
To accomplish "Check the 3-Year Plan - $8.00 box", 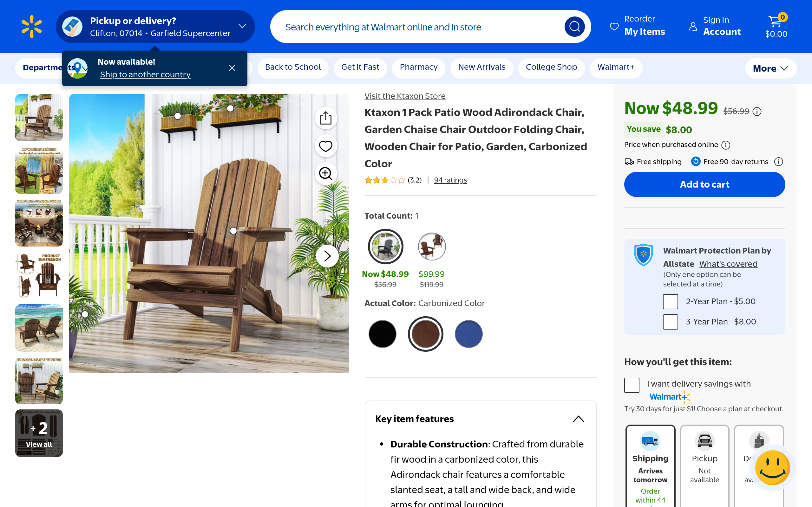I will [x=671, y=322].
